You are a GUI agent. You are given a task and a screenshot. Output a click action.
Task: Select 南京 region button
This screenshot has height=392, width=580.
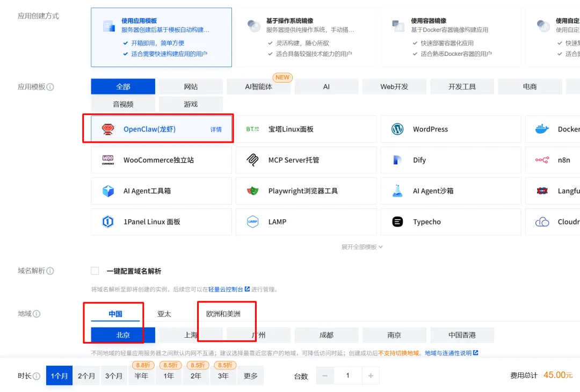click(394, 335)
